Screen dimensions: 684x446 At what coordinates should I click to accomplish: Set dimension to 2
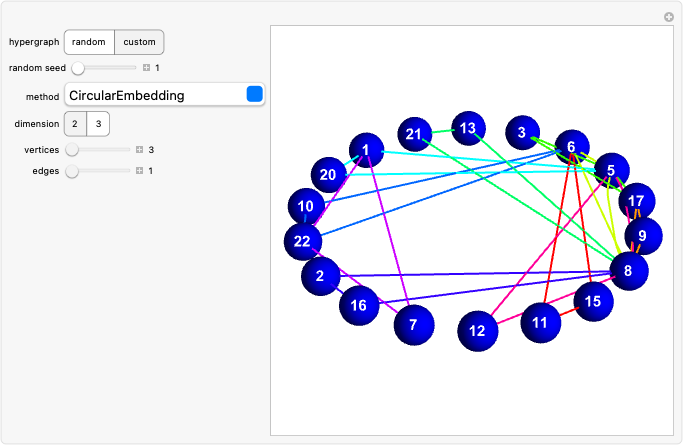(75, 124)
